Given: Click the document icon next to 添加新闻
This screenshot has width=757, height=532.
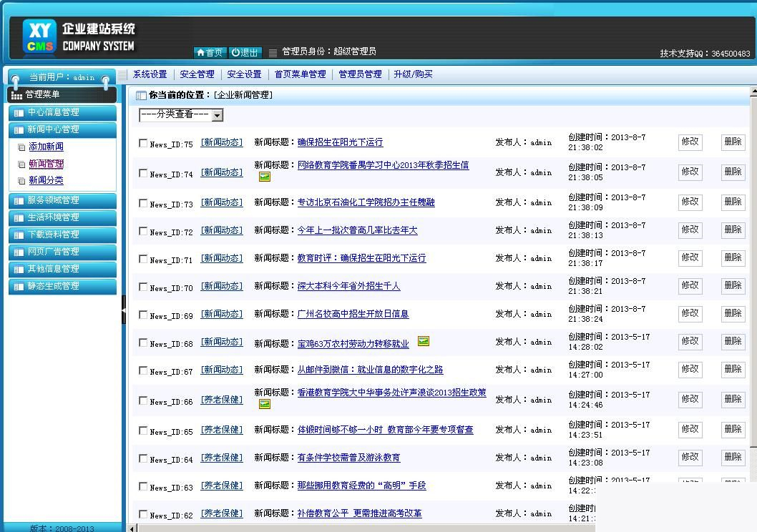Looking at the screenshot, I should 20,147.
